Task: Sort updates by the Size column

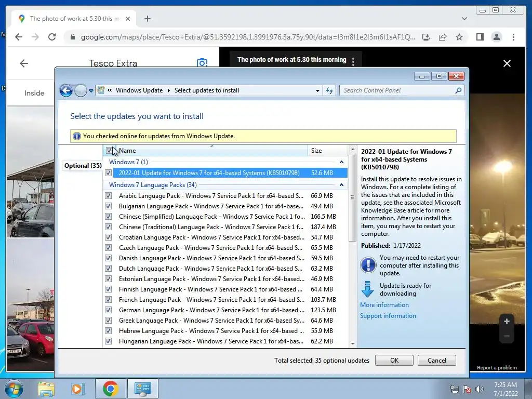Action: (x=328, y=150)
